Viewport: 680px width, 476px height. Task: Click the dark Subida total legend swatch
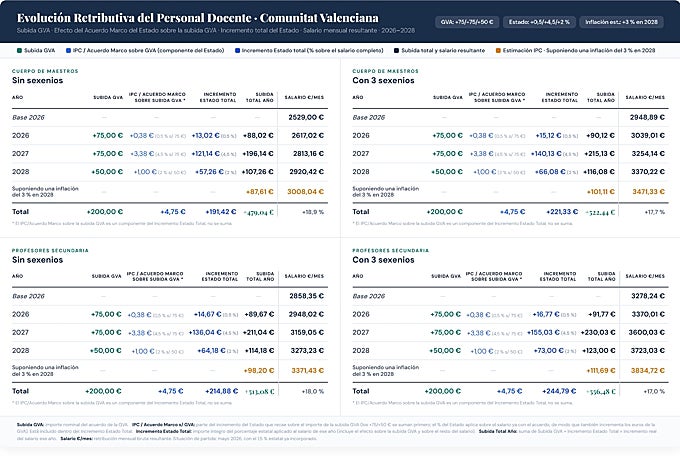pos(396,51)
